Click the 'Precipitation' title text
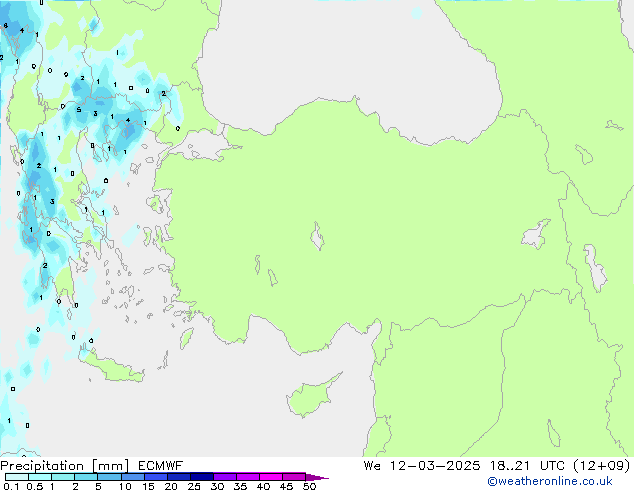 [42, 466]
